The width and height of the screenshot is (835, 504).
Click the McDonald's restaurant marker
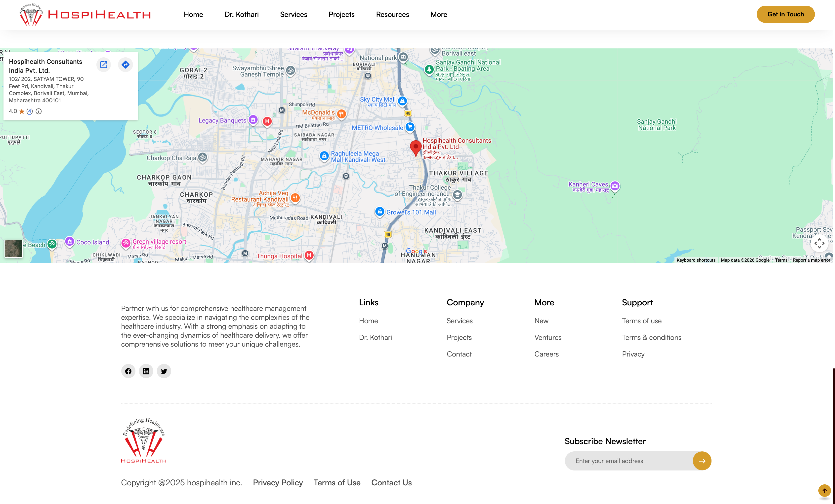point(342,114)
